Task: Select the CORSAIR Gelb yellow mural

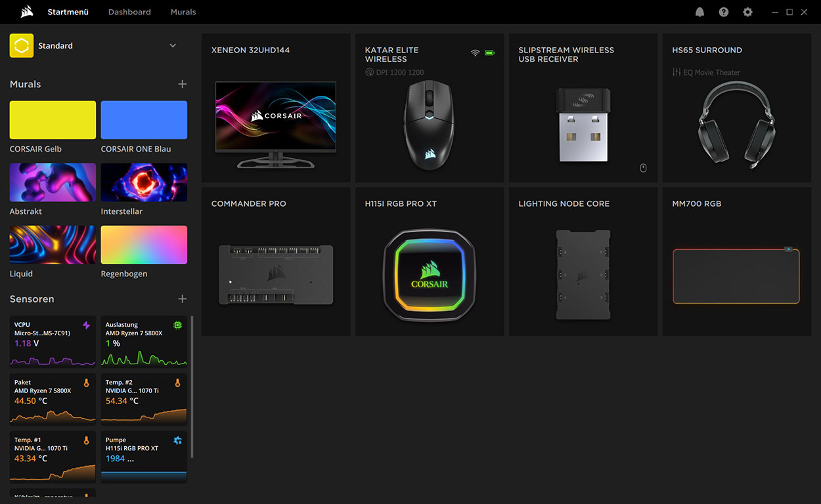Action: pos(53,119)
